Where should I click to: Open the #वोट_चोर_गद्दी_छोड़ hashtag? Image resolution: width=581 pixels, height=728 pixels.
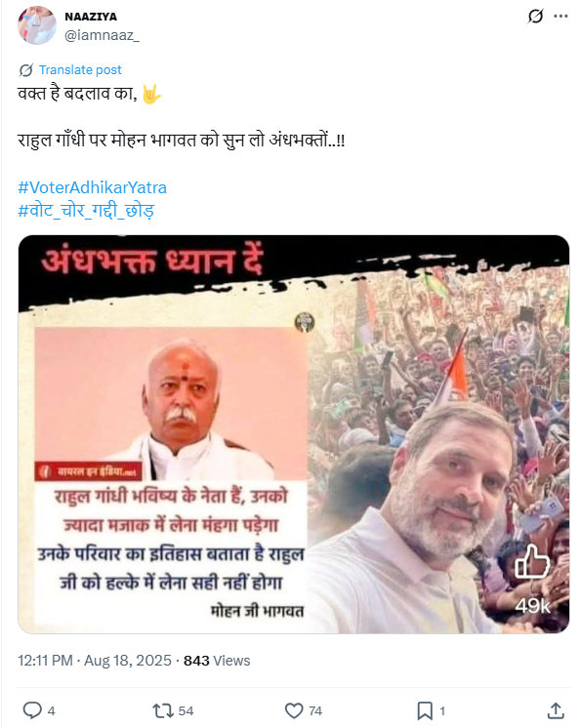[x=86, y=211]
